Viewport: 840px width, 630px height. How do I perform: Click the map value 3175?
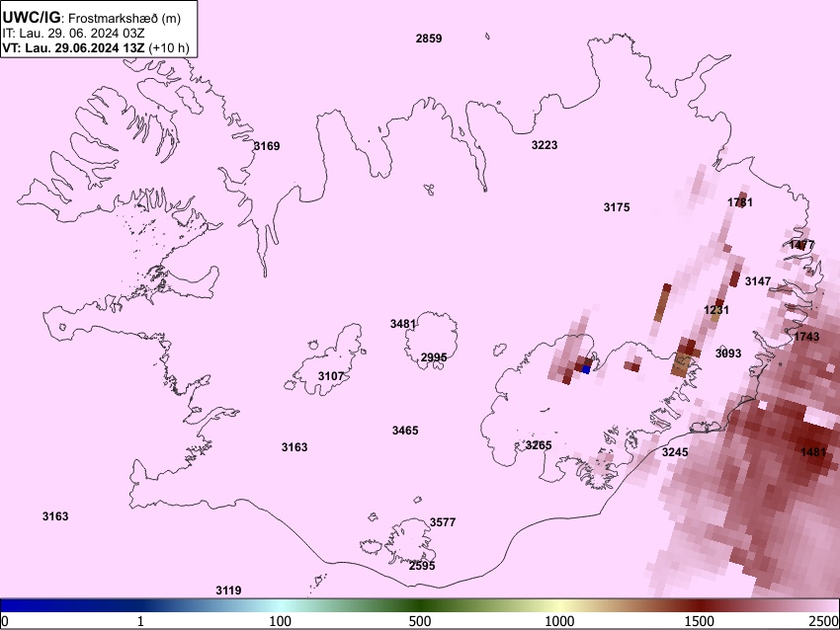click(x=617, y=207)
